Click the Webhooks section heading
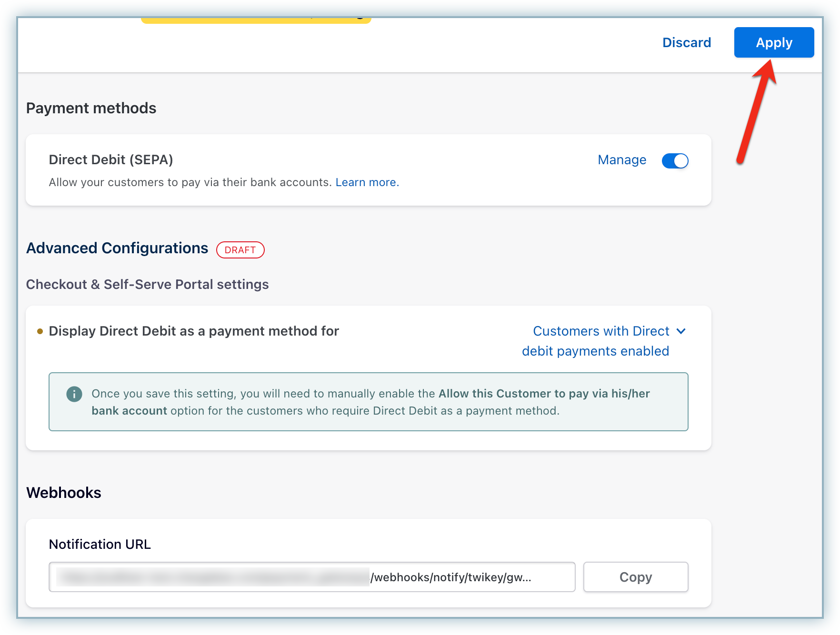 click(x=64, y=493)
